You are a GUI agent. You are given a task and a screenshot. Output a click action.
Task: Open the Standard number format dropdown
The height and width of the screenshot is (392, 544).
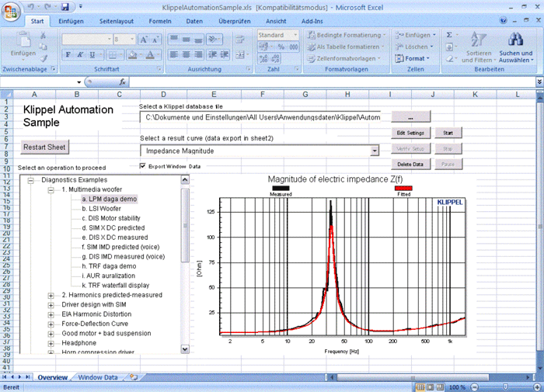point(295,35)
